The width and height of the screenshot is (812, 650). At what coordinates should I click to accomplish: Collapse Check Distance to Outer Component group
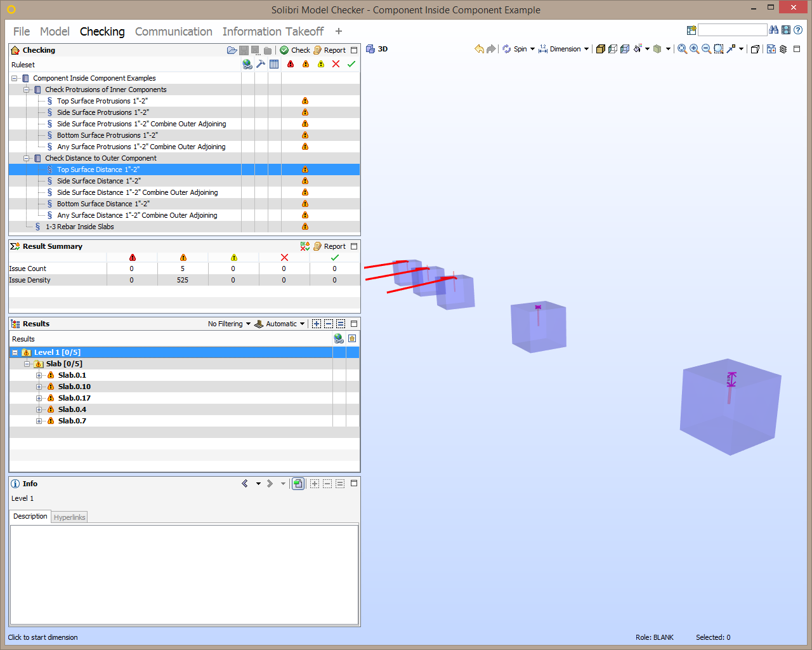27,158
